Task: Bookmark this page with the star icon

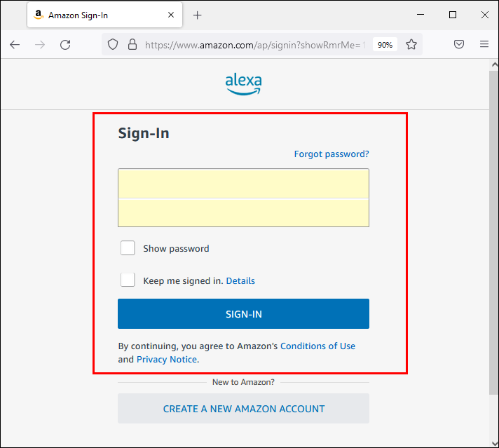Action: (x=411, y=44)
